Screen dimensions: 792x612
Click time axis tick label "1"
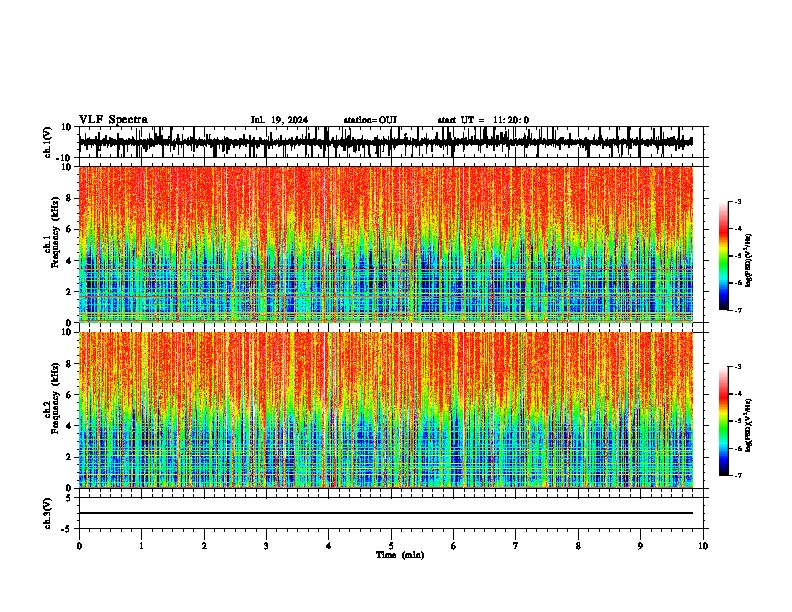point(141,546)
